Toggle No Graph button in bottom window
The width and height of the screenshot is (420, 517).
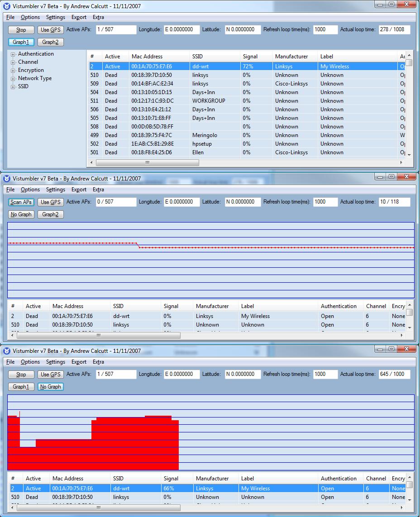pyautogui.click(x=51, y=387)
